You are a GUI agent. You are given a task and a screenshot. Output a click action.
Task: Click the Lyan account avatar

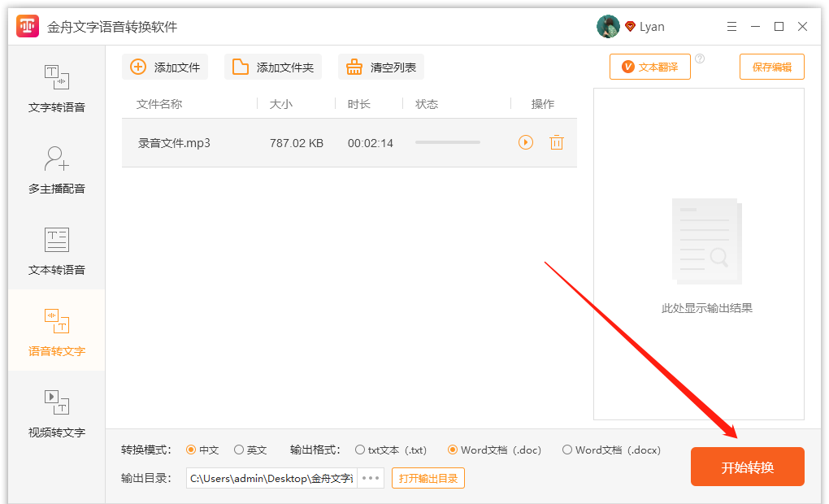click(607, 26)
